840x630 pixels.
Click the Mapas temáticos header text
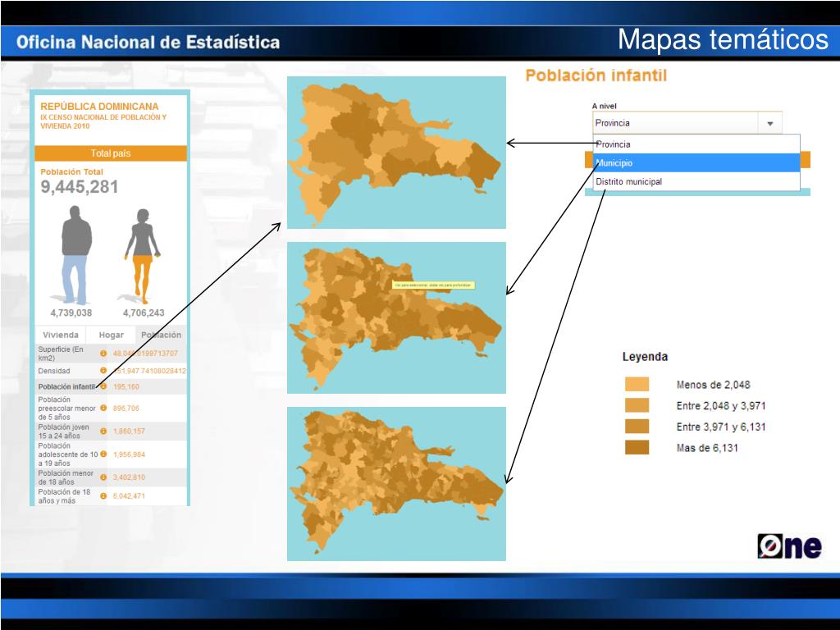coord(724,39)
